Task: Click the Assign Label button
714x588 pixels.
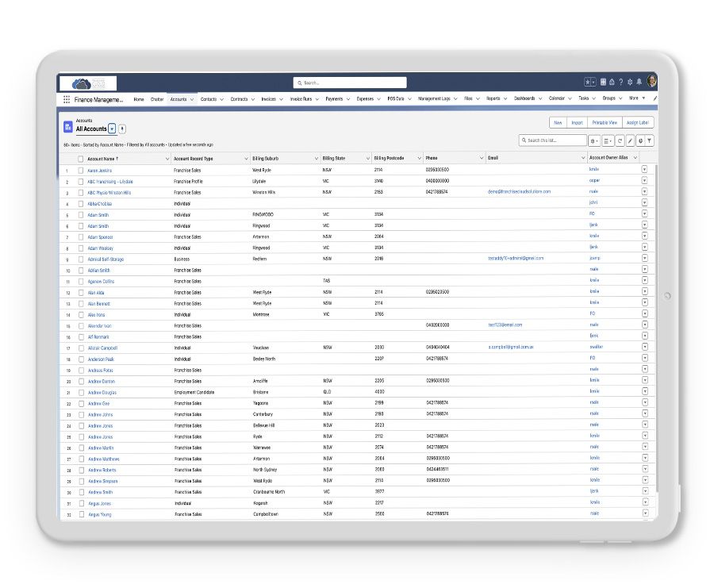Action: (638, 122)
